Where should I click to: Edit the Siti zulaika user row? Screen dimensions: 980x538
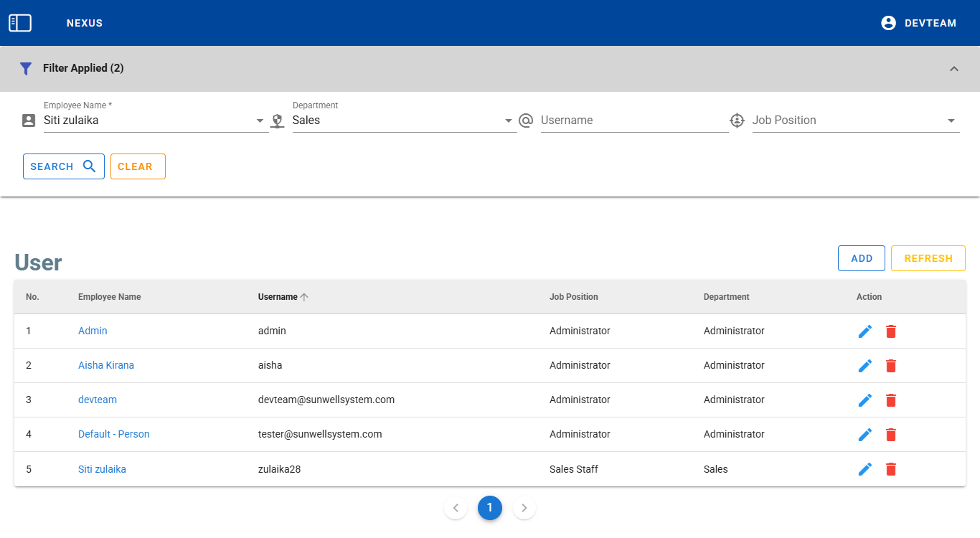(865, 469)
